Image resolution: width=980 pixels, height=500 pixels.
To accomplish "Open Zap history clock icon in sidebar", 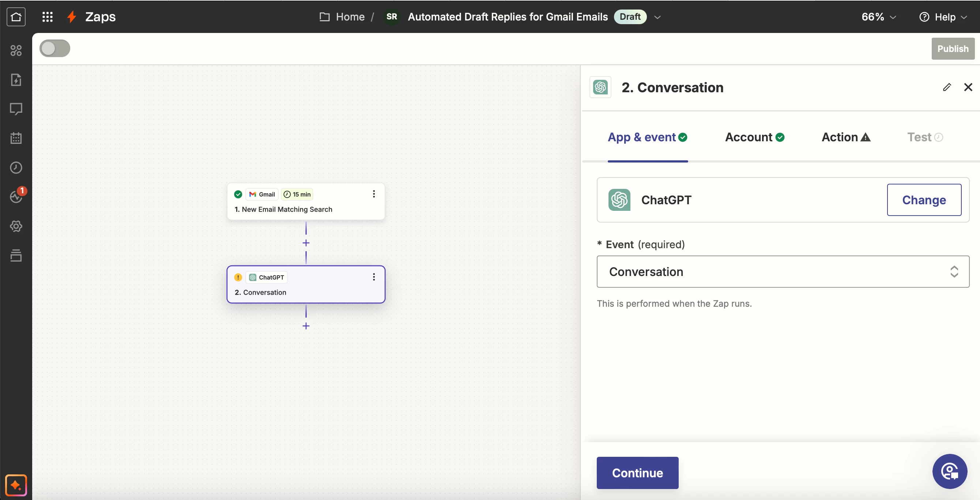I will pyautogui.click(x=16, y=168).
